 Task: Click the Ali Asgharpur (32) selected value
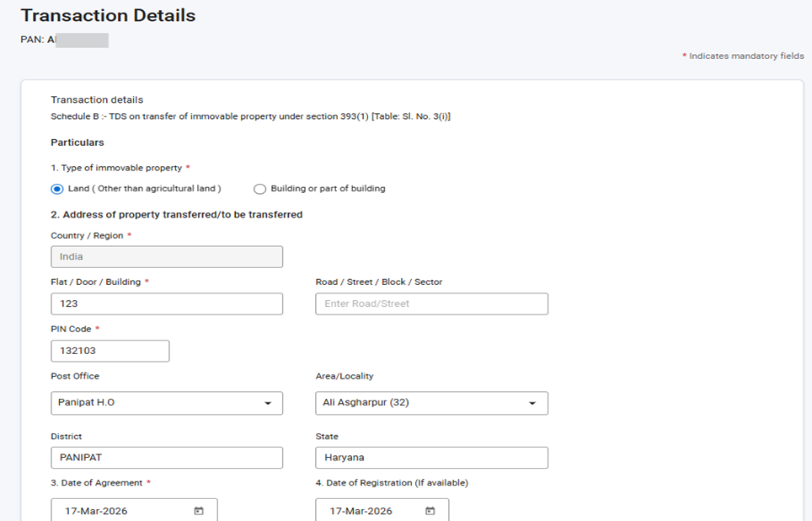coord(366,403)
